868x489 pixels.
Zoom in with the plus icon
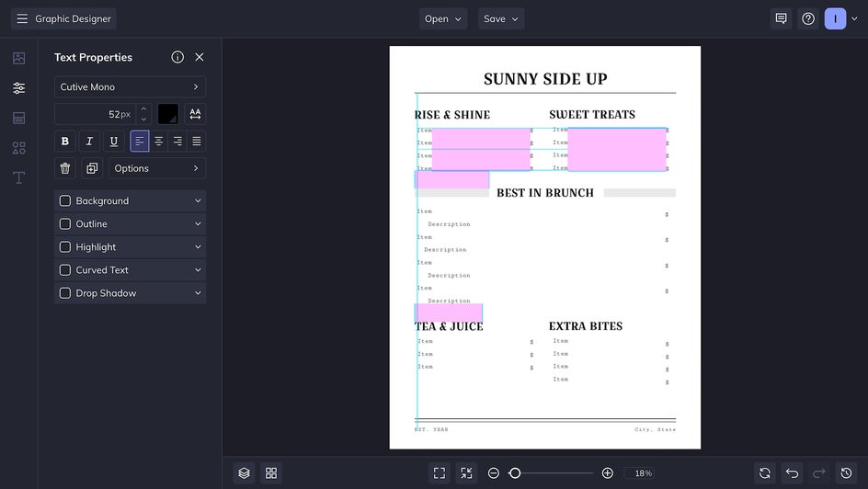pos(607,473)
